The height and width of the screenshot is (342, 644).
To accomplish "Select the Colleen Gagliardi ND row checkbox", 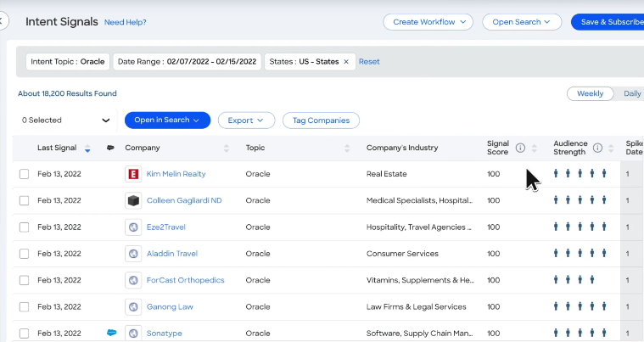I will [x=25, y=201].
